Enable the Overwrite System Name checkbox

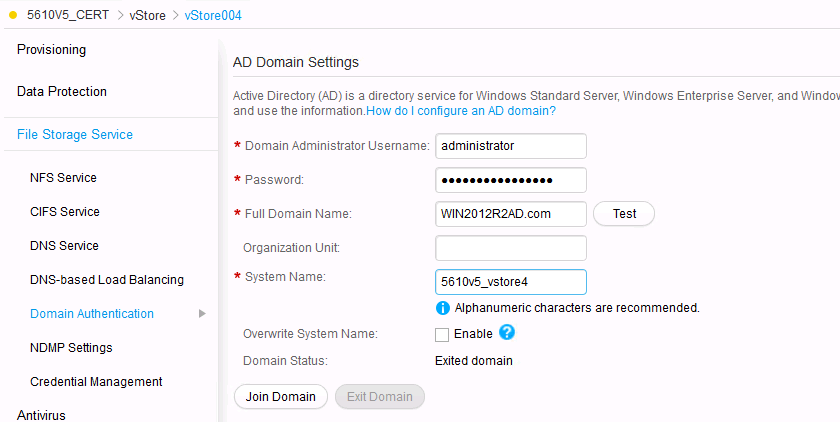click(x=442, y=334)
